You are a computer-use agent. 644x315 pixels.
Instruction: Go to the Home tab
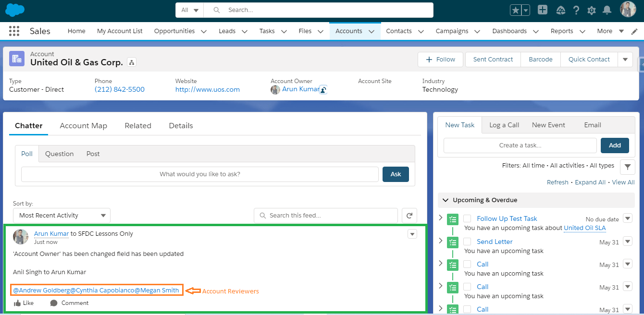tap(76, 31)
